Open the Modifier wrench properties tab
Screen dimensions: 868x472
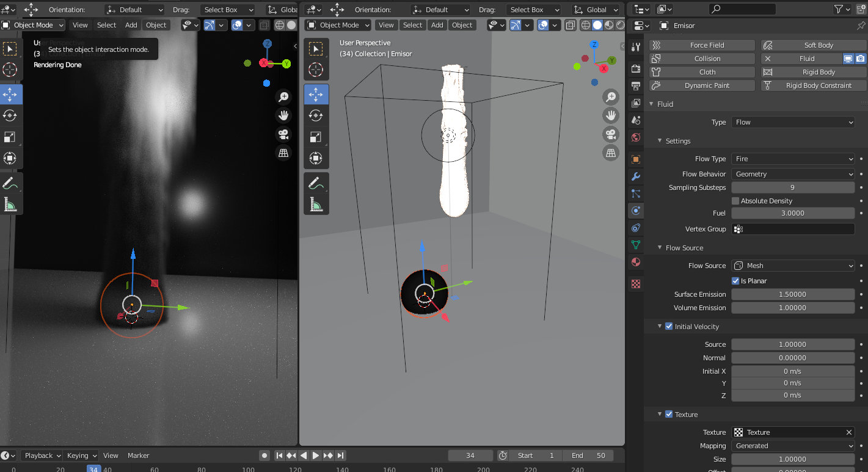click(636, 176)
